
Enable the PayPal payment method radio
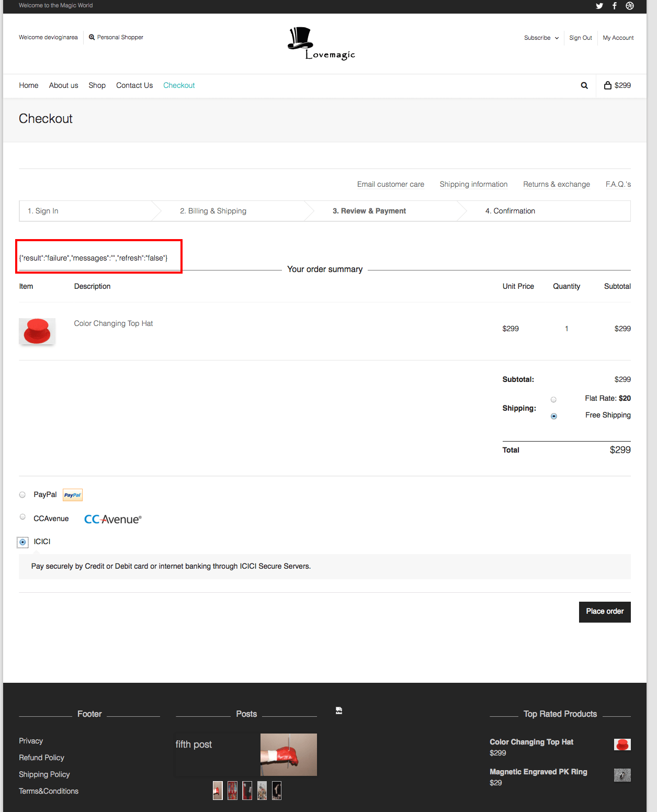[x=22, y=494]
